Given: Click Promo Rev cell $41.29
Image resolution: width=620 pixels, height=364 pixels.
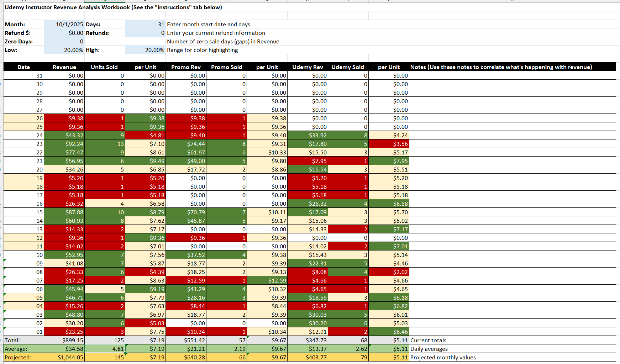Looking at the screenshot, I should (x=186, y=289).
